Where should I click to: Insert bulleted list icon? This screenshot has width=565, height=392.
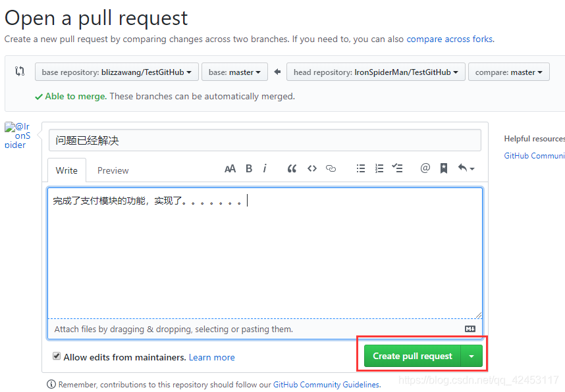point(361,168)
